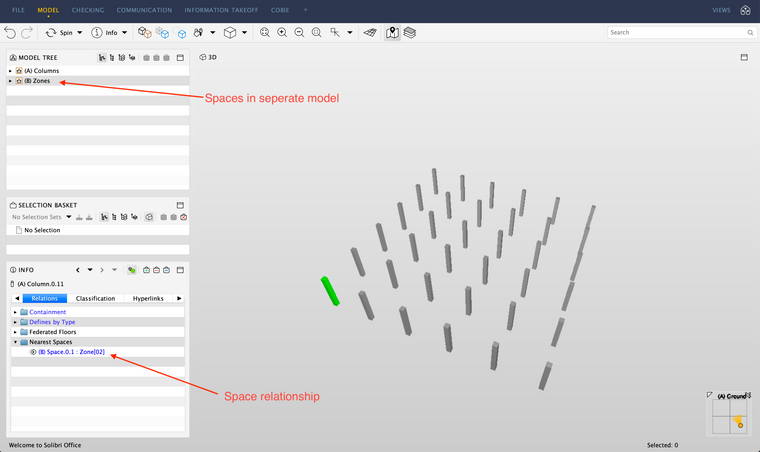
Task: Click the footprints walk tool icon
Action: tap(198, 32)
